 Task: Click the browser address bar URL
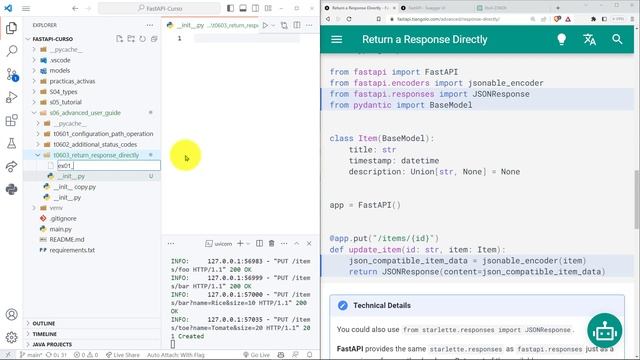pyautogui.click(x=448, y=19)
